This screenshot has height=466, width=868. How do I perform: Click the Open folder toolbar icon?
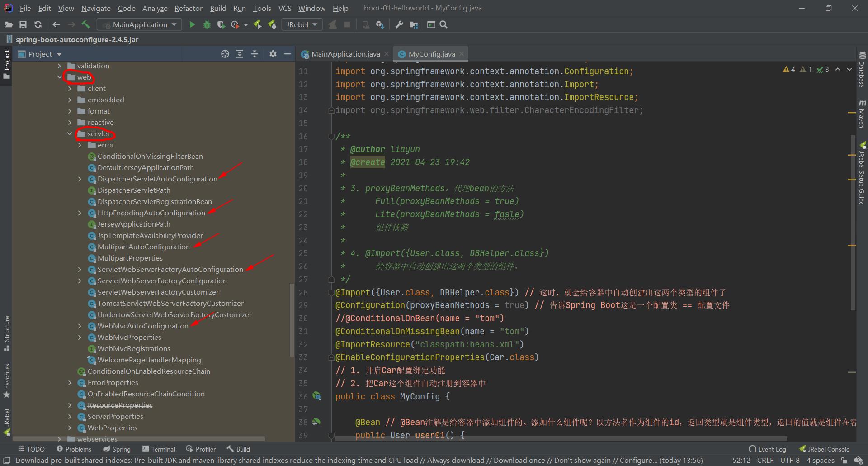[9, 24]
